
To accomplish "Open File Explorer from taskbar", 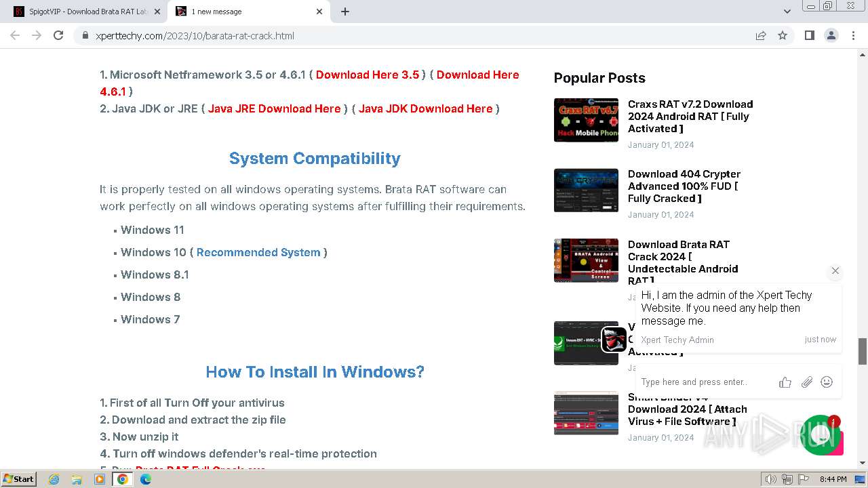I will pyautogui.click(x=77, y=479).
